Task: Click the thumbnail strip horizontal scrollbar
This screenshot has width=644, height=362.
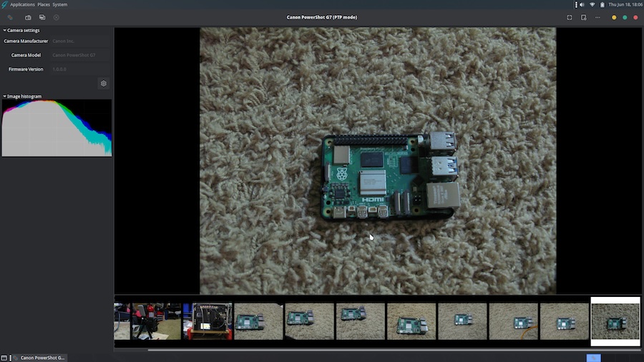Action: click(x=394, y=350)
